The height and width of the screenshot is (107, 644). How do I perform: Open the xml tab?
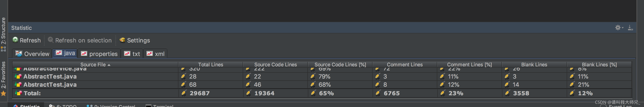(x=155, y=54)
